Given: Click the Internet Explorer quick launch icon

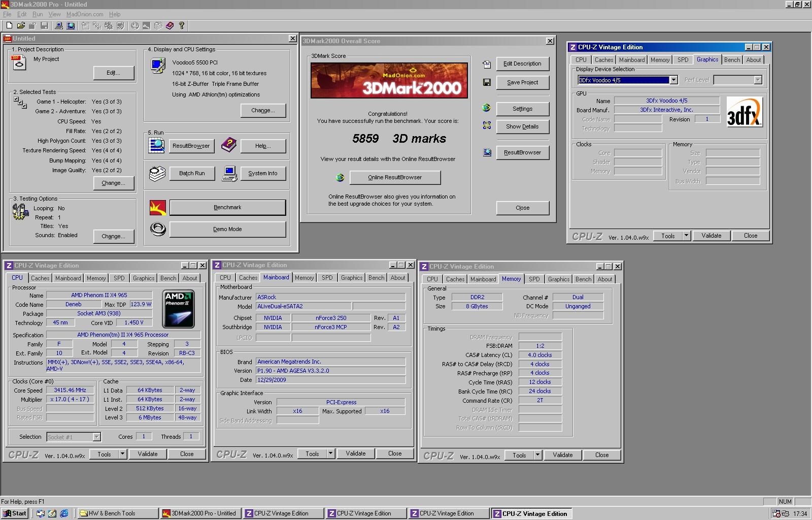Looking at the screenshot, I should pyautogui.click(x=64, y=513).
